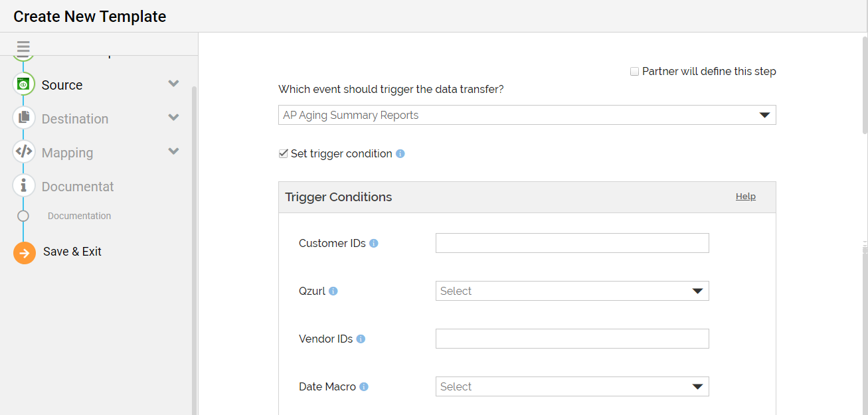Go to the Source step
Screen dimensions: 868x415
pos(62,85)
